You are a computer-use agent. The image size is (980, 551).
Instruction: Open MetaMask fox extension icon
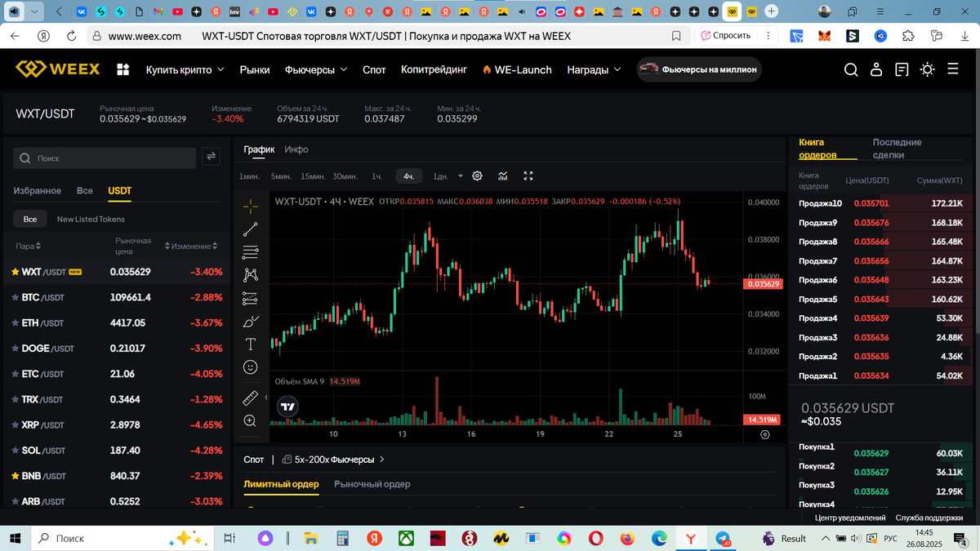coord(826,36)
